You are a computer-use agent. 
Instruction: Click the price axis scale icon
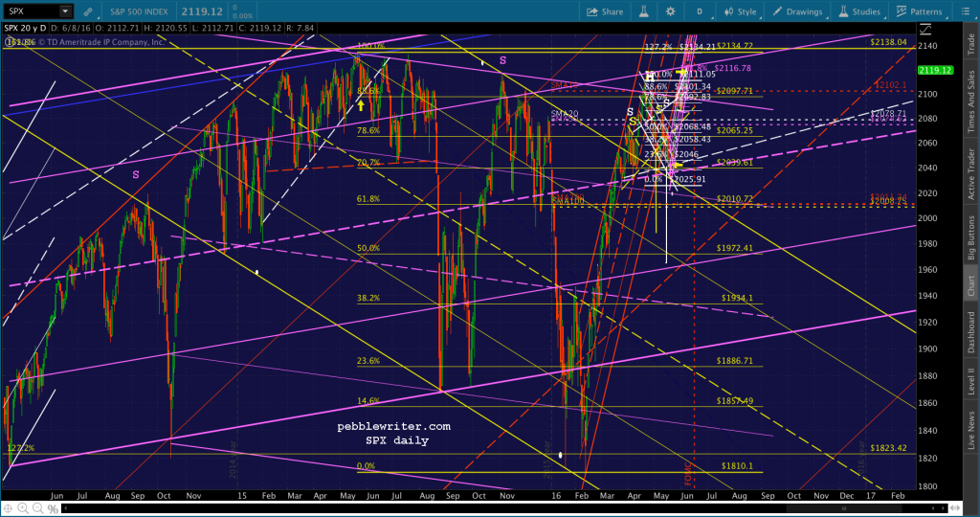click(925, 29)
